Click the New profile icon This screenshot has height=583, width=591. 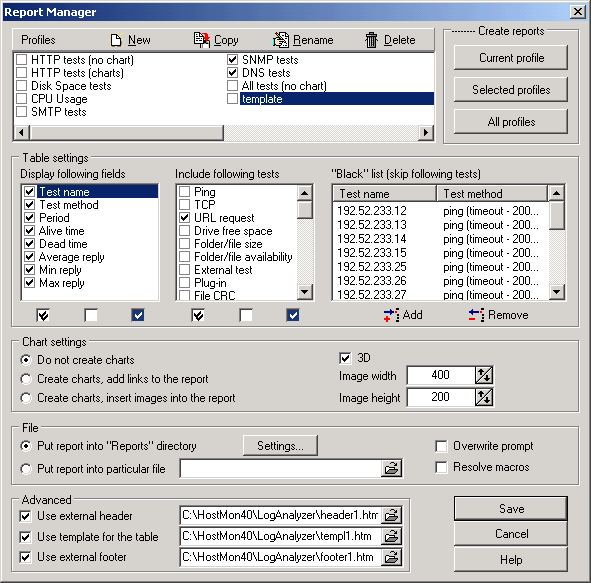coord(116,40)
